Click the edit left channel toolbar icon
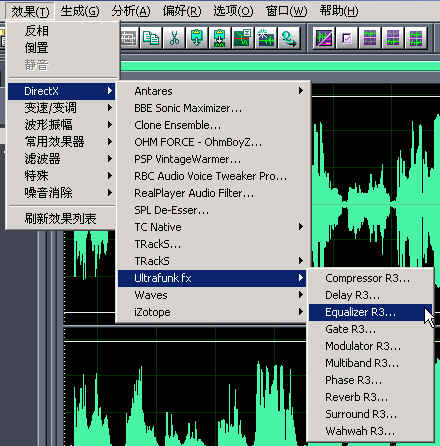 [370, 38]
